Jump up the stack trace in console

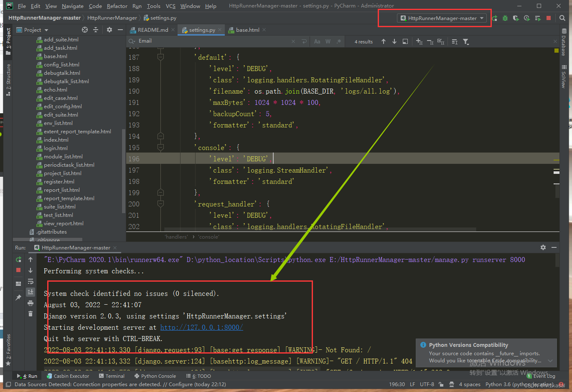tap(31, 260)
